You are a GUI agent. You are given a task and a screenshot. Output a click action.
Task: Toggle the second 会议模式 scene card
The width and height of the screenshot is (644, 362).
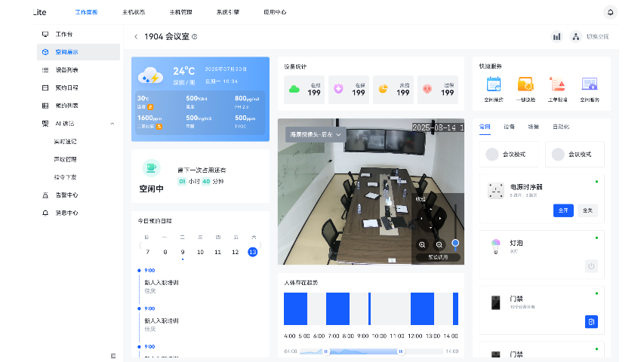[575, 155]
